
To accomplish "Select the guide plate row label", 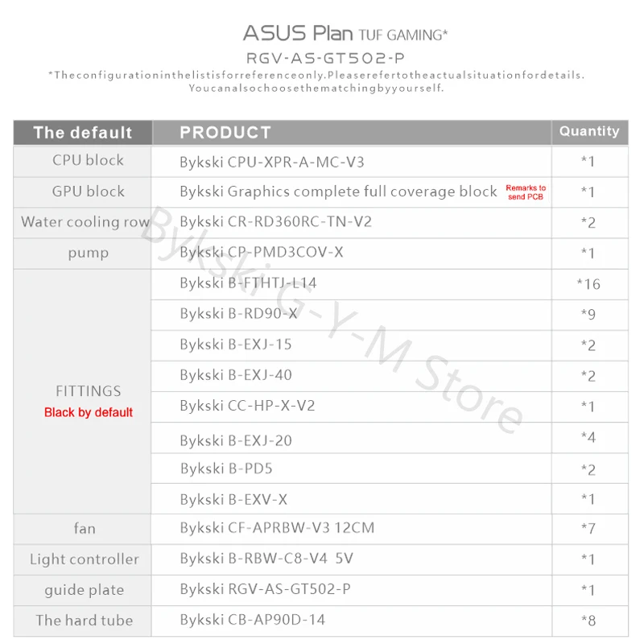I will pyautogui.click(x=84, y=590).
